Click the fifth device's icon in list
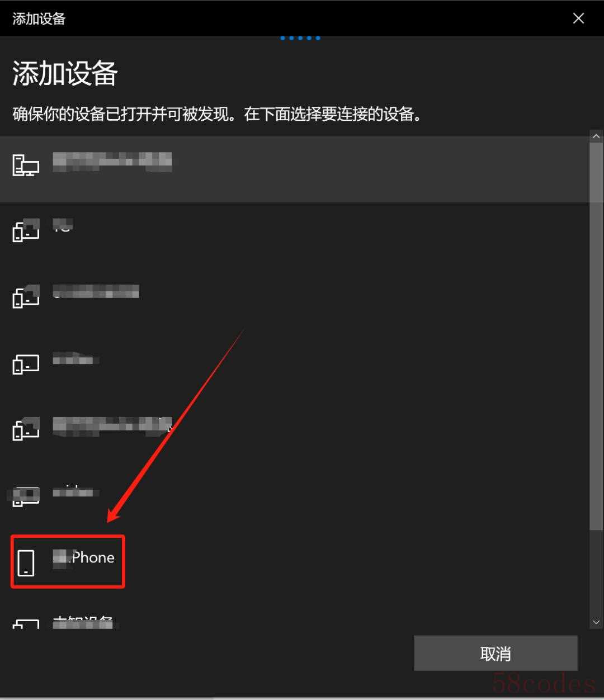Screen dimensions: 604x700 [26, 429]
